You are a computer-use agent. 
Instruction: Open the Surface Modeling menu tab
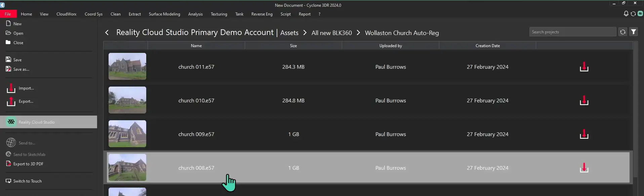coord(164,14)
